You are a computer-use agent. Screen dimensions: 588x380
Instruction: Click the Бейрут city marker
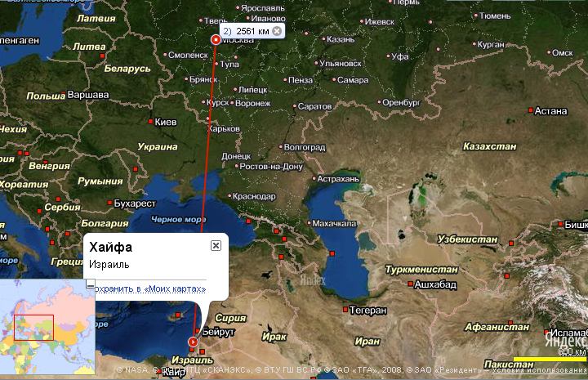pos(198,331)
